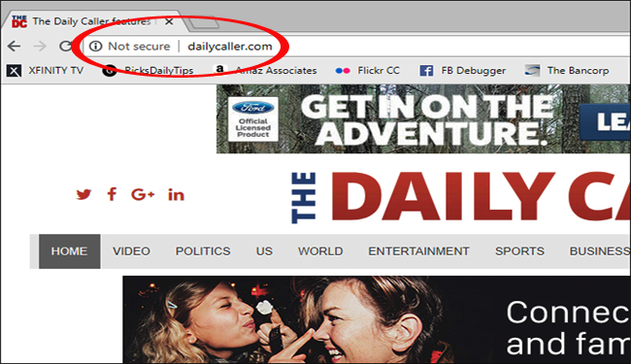Screen dimensions: 631x364
Task: Click the dailycaller.com address field
Action: click(x=230, y=47)
